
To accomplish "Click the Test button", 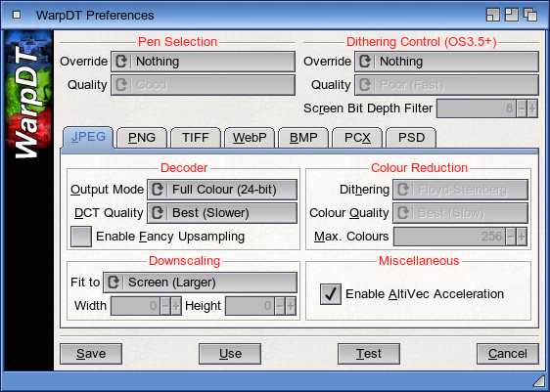I will [x=369, y=354].
